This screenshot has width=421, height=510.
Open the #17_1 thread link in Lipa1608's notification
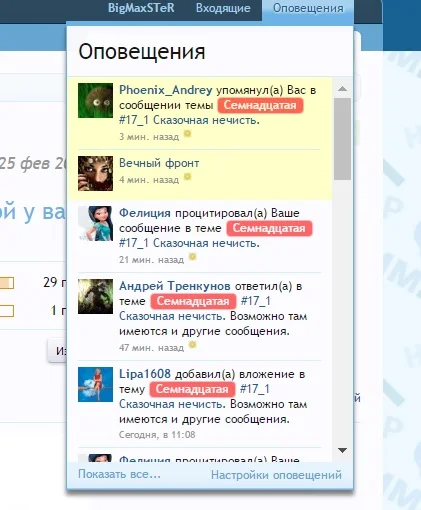(255, 389)
